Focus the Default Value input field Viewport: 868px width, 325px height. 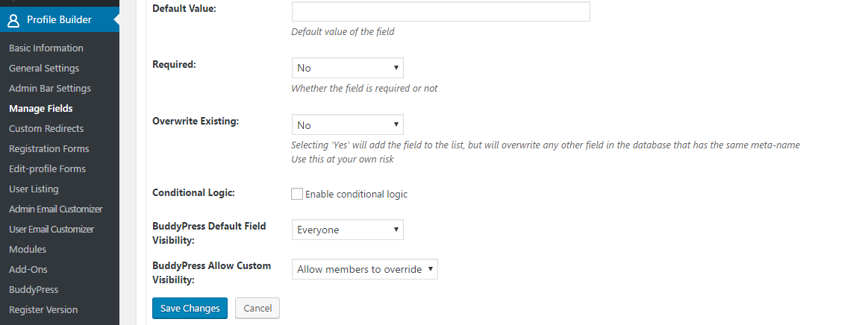click(x=440, y=12)
